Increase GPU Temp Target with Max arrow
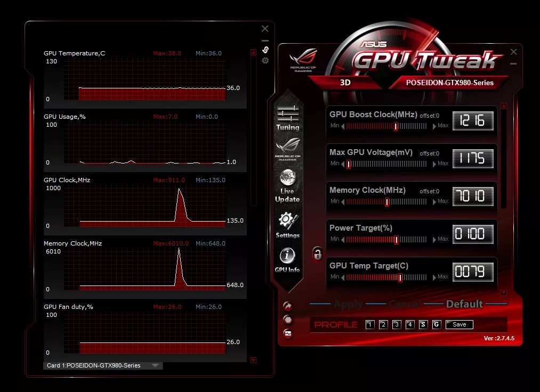The image size is (540, 392). tap(434, 277)
